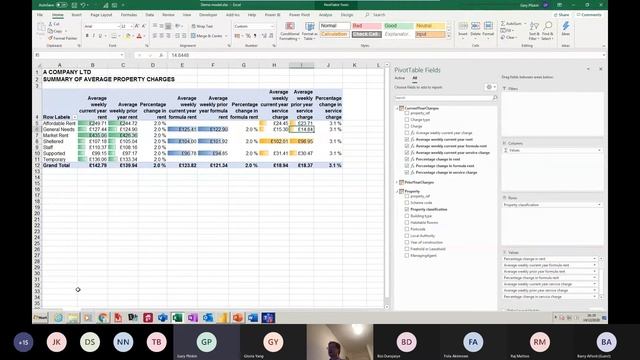Uncheck Percentage change in rent field
This screenshot has width=640, height=360.
[407, 159]
